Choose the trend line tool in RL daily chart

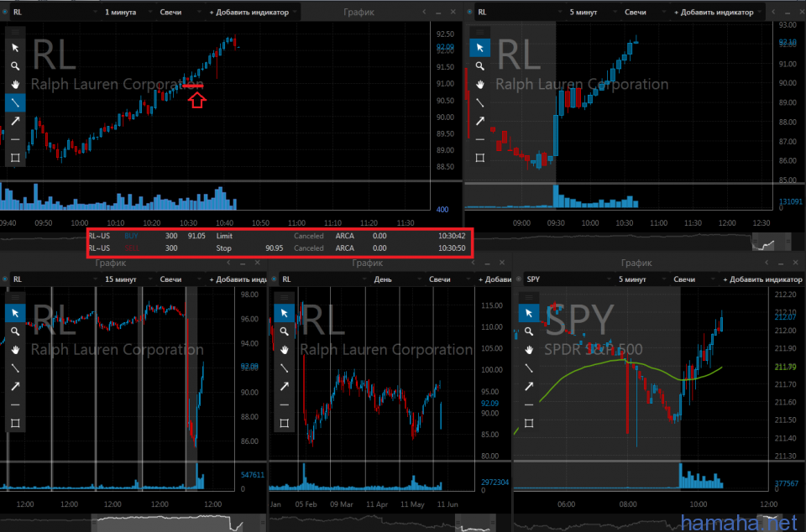click(x=285, y=368)
